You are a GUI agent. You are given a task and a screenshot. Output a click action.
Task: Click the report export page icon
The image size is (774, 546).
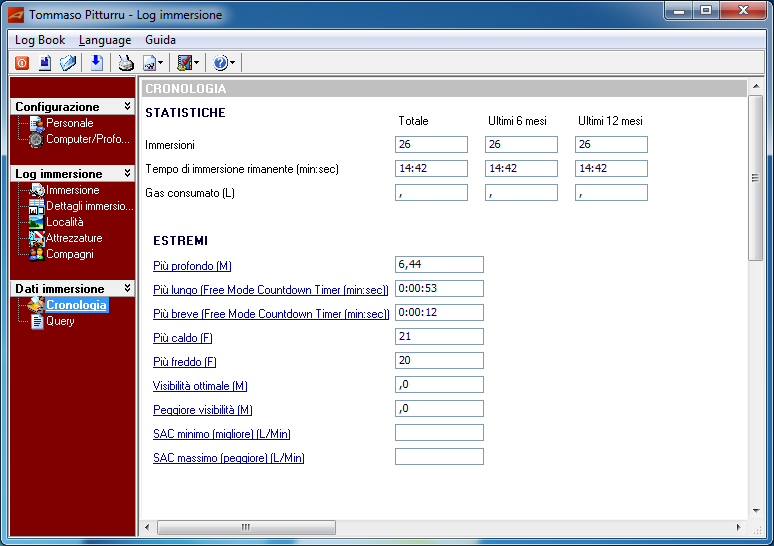point(149,63)
